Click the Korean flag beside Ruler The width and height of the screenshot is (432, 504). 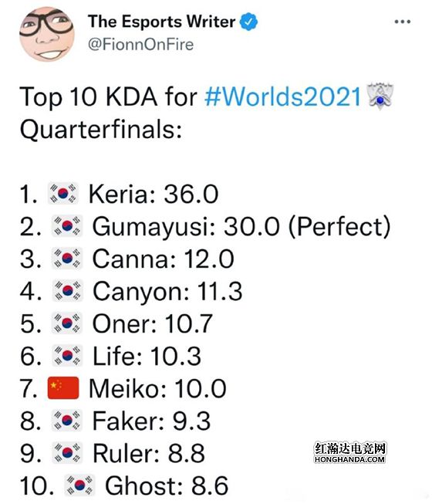coord(67,452)
